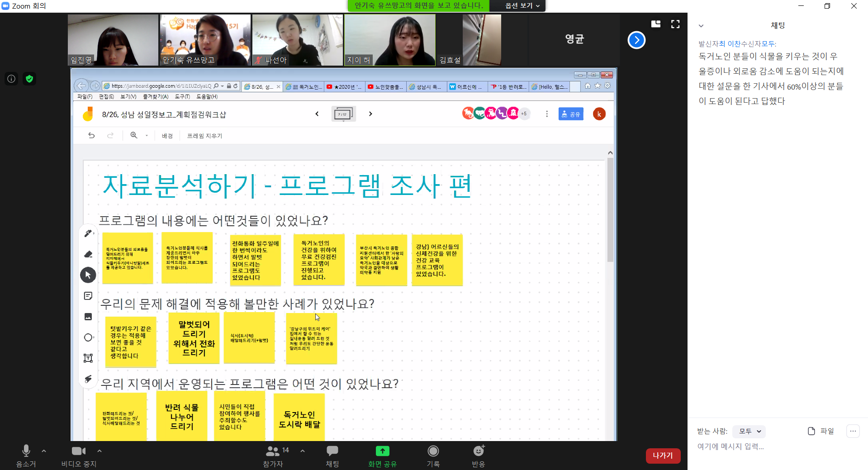Screen dimensions: 868x470
Task: Toggle the chat panel button
Action: [x=332, y=456]
